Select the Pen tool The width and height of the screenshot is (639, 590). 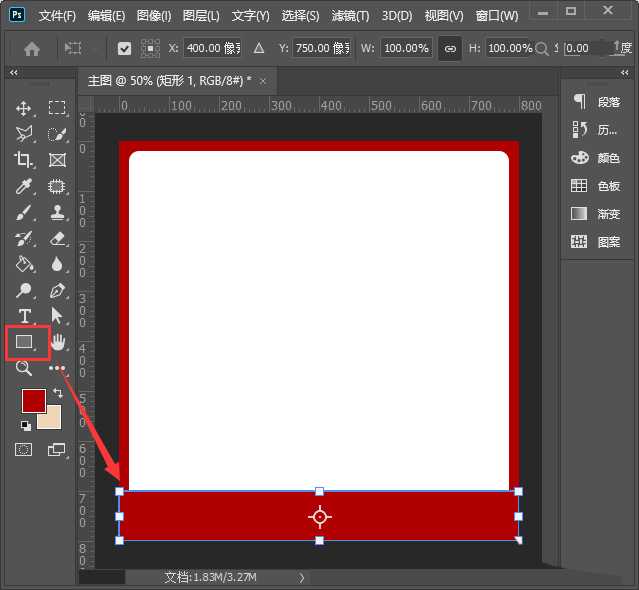57,291
